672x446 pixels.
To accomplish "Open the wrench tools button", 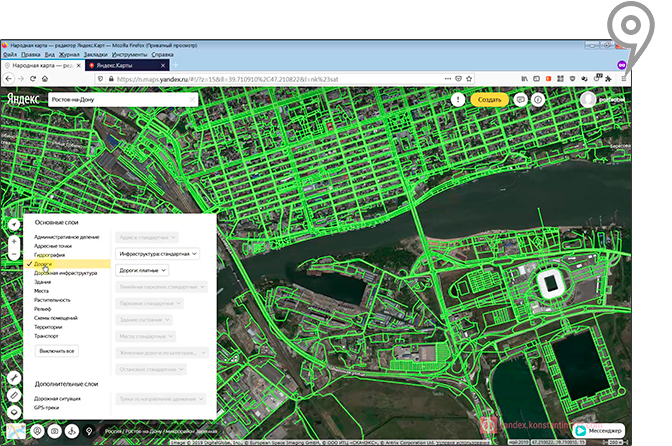I will pyautogui.click(x=14, y=378).
